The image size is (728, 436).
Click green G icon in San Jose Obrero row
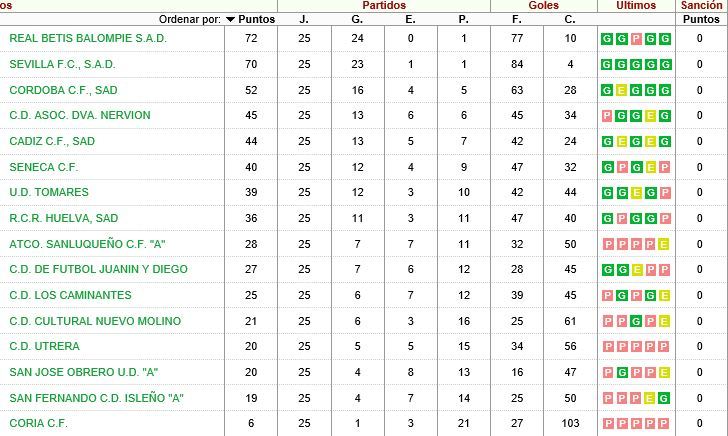point(622,372)
